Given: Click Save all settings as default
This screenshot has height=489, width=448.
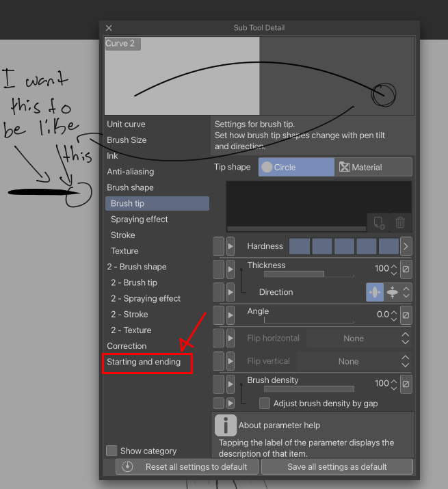Looking at the screenshot, I should pyautogui.click(x=337, y=467).
